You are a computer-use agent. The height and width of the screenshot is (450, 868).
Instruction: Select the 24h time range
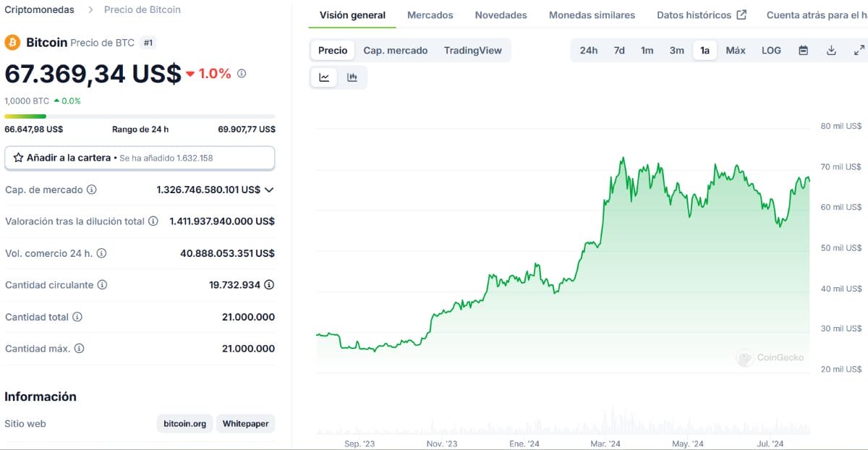click(x=589, y=50)
